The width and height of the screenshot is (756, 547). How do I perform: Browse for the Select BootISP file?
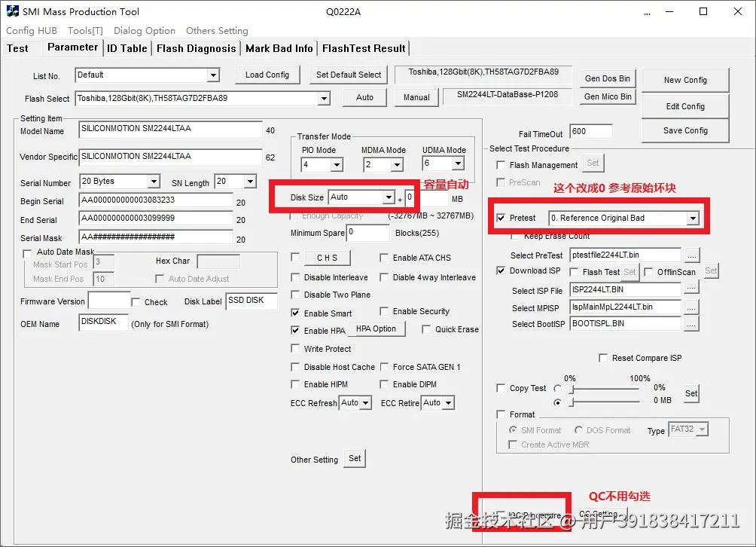coord(691,324)
